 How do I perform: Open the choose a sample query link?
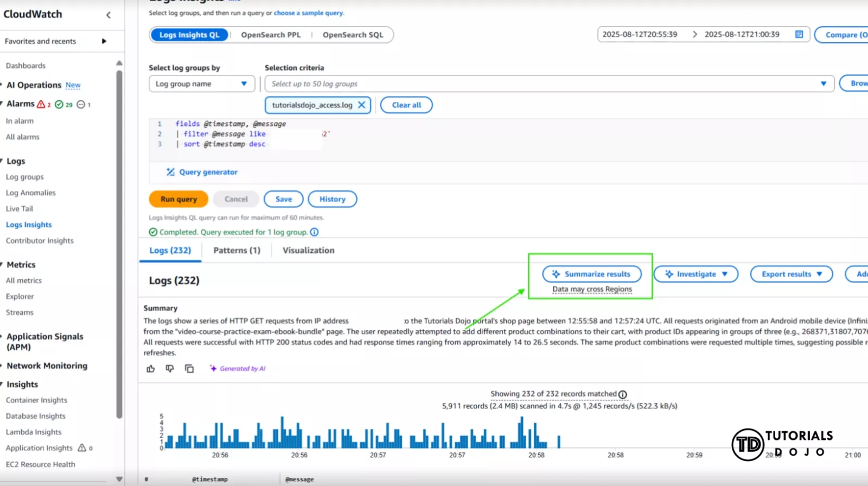click(x=309, y=13)
